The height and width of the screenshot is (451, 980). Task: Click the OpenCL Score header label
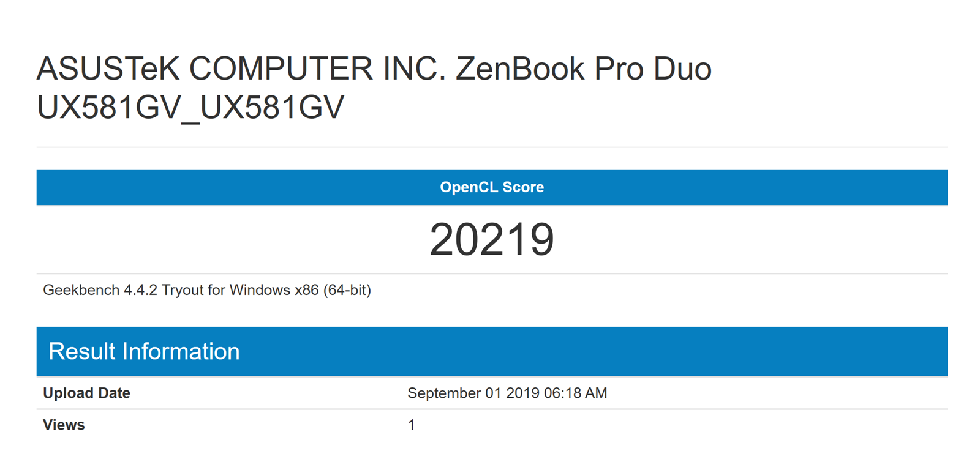click(x=491, y=187)
